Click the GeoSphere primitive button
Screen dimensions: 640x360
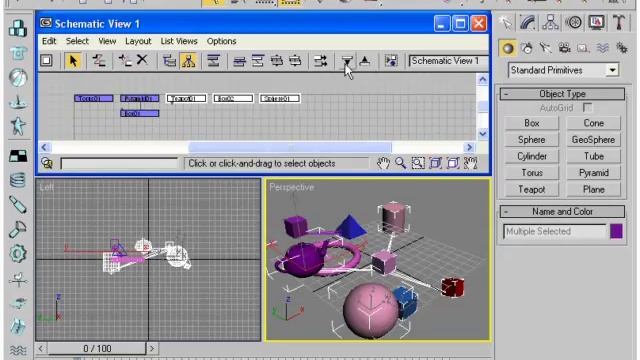(593, 140)
